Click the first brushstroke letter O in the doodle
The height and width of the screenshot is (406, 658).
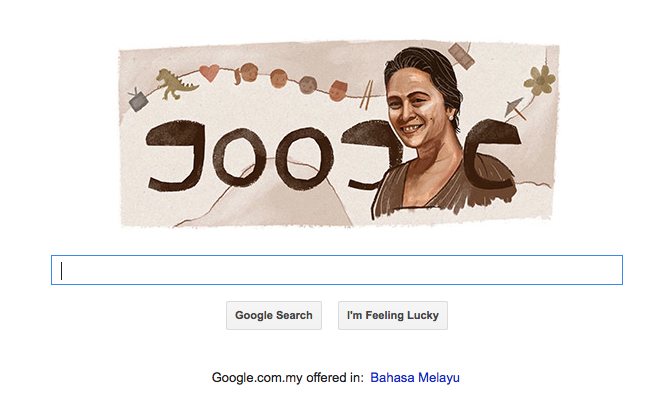pos(239,157)
